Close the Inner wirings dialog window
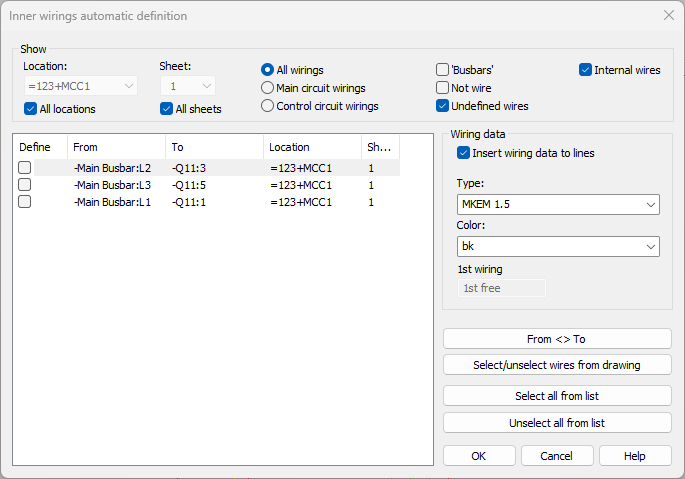Screen dimensions: 685x479 click(668, 15)
